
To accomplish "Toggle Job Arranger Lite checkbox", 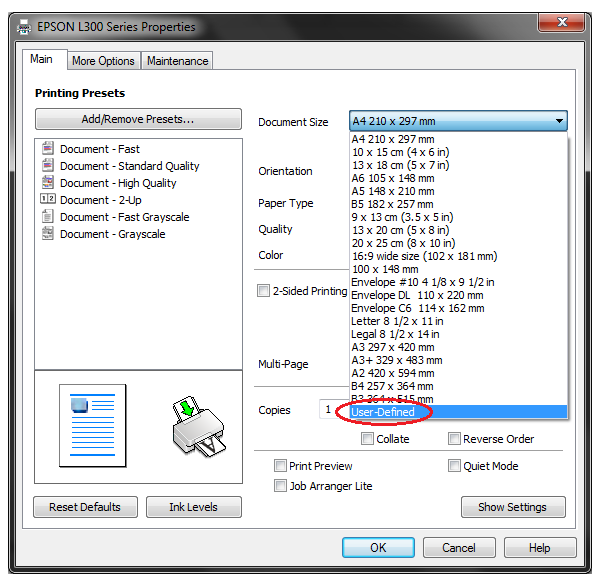I will pos(280,486).
